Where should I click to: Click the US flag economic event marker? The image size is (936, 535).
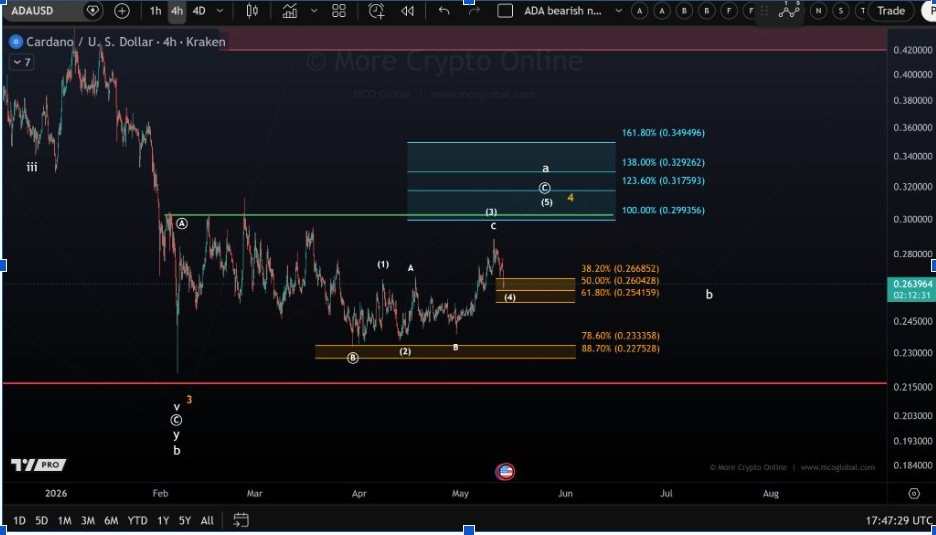(505, 472)
